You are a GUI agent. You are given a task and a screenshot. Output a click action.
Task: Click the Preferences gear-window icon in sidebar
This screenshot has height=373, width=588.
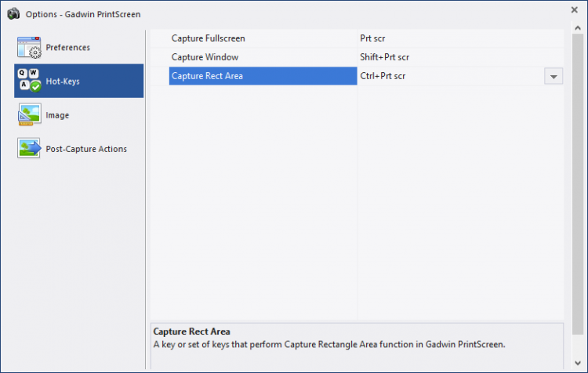29,48
